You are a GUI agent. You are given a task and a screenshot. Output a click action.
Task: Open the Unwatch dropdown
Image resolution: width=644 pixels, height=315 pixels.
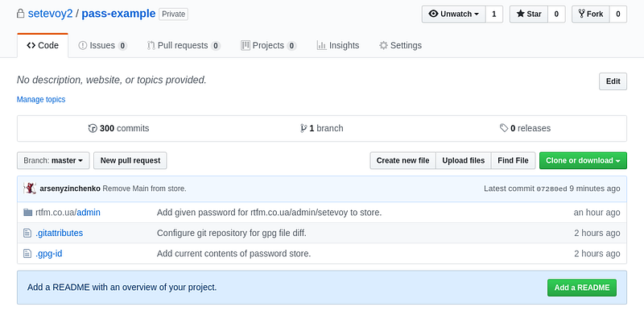[453, 14]
